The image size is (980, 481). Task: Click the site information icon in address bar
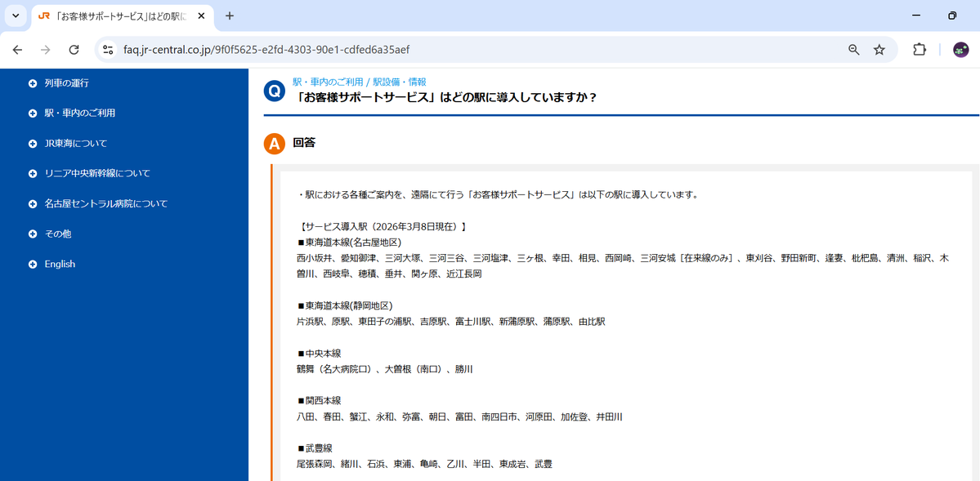pyautogui.click(x=108, y=50)
